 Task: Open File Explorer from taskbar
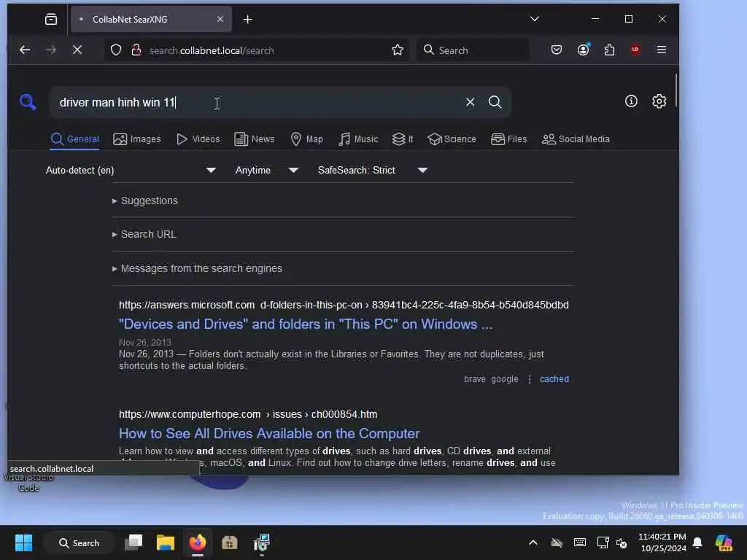coord(166,542)
